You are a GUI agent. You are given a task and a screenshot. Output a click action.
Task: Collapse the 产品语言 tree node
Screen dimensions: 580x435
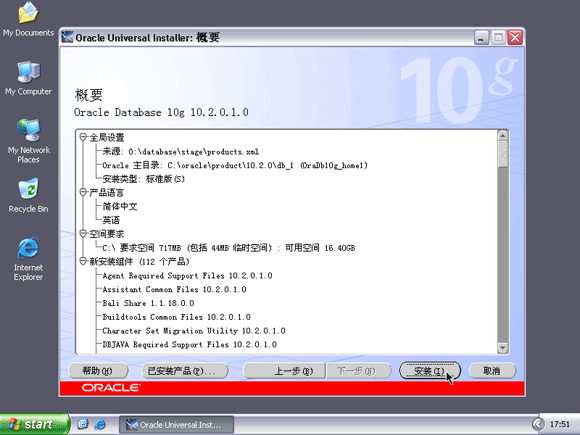coord(83,192)
